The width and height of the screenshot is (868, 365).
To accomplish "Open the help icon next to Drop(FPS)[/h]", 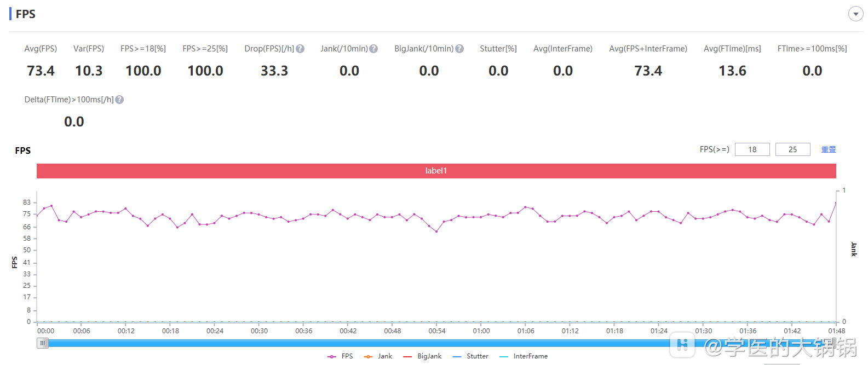I will point(300,49).
